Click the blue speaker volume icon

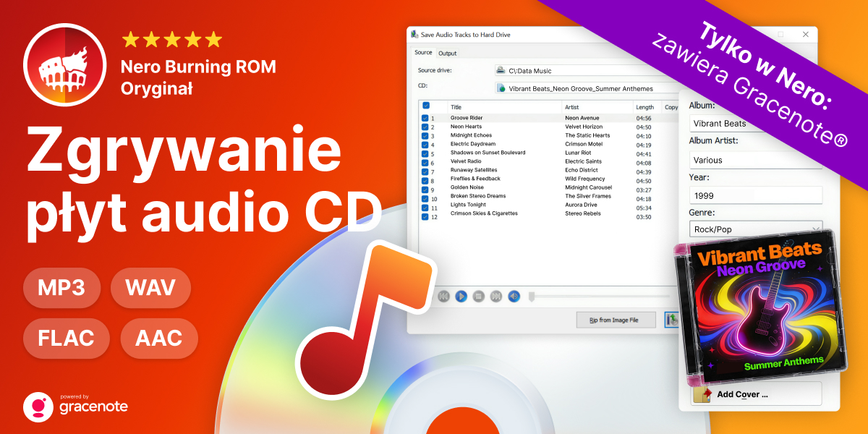point(514,296)
